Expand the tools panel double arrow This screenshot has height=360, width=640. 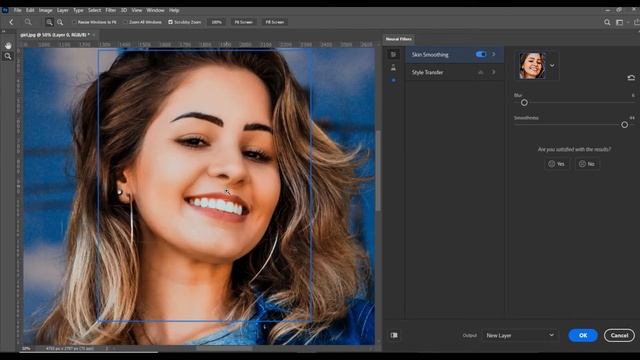pyautogui.click(x=4, y=31)
